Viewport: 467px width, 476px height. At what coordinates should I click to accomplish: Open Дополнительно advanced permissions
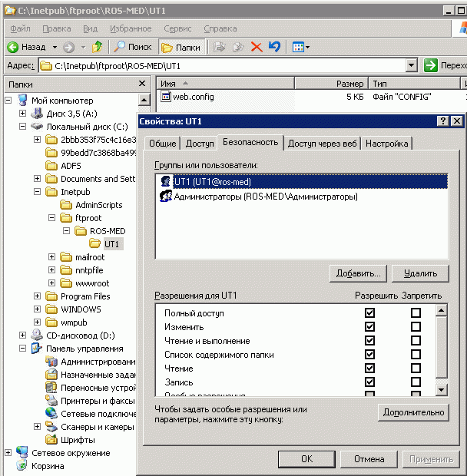(x=413, y=412)
